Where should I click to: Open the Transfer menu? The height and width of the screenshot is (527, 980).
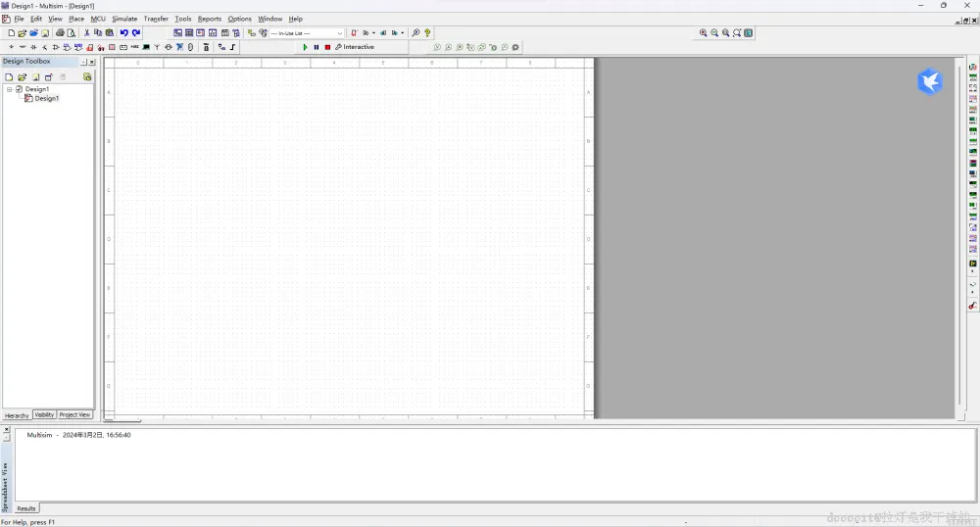pos(156,19)
